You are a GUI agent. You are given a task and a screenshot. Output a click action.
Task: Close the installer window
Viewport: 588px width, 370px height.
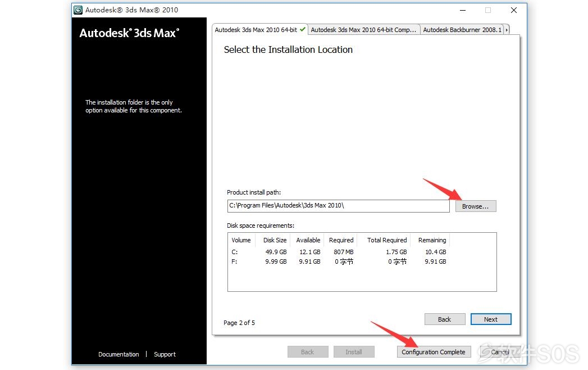pyautogui.click(x=514, y=10)
